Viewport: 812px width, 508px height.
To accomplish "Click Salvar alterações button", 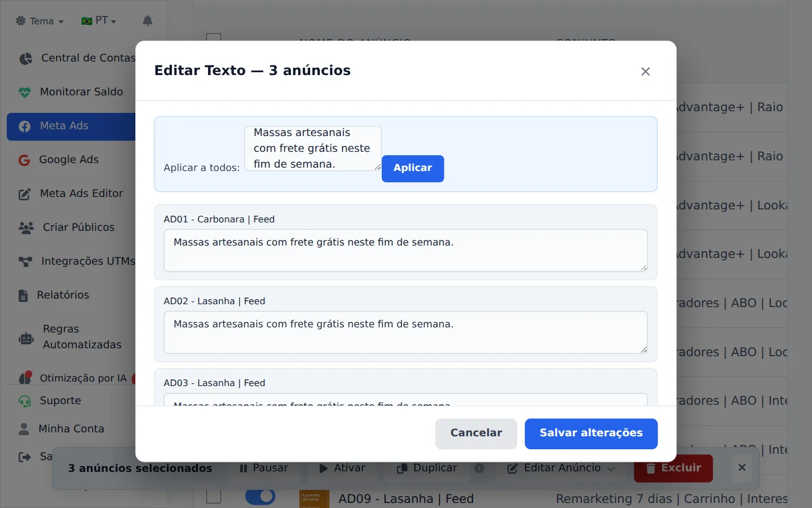I will click(591, 433).
